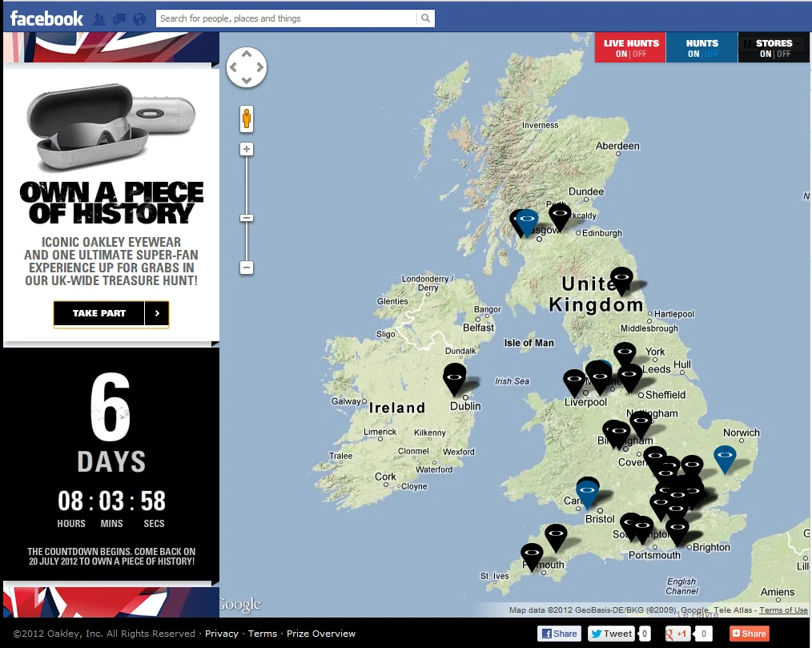Click the Isle of Man label
Image resolution: width=812 pixels, height=648 pixels.
[529, 342]
